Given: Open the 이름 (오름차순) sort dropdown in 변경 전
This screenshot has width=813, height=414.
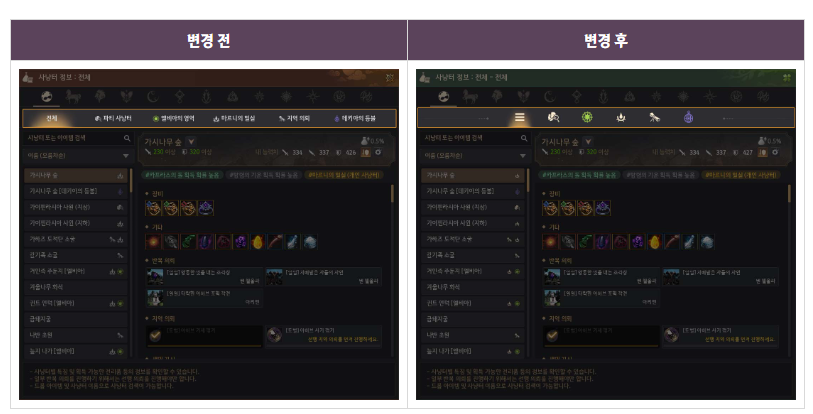Looking at the screenshot, I should point(78,156).
